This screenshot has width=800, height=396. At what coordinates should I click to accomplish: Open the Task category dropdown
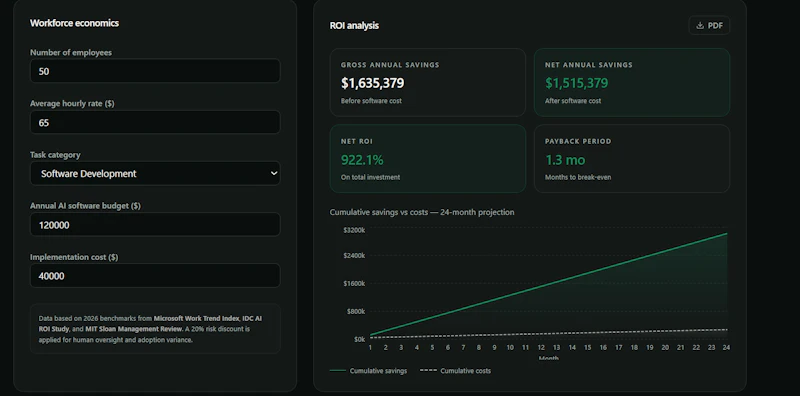(x=155, y=174)
